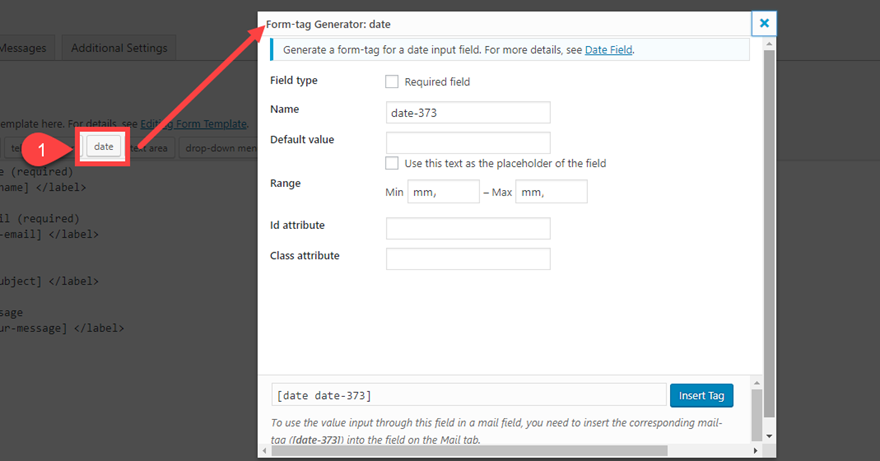Enable the Required field checkbox
The width and height of the screenshot is (880, 461).
point(392,82)
